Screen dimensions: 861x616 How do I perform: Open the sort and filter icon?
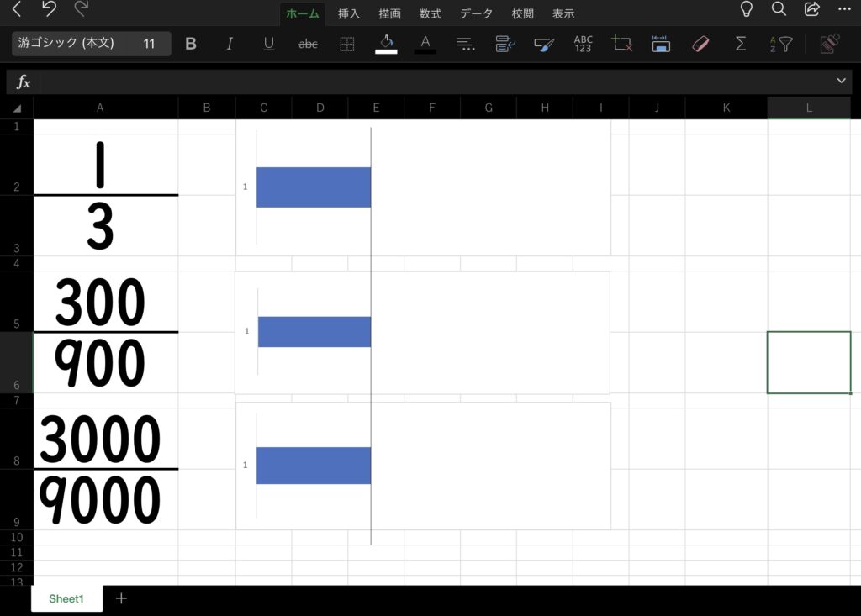780,44
